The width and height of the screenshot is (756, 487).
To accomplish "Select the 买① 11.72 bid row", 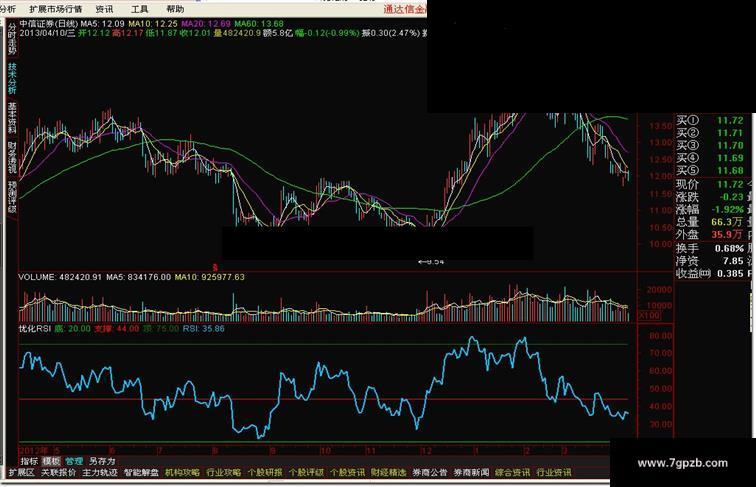I will point(709,121).
